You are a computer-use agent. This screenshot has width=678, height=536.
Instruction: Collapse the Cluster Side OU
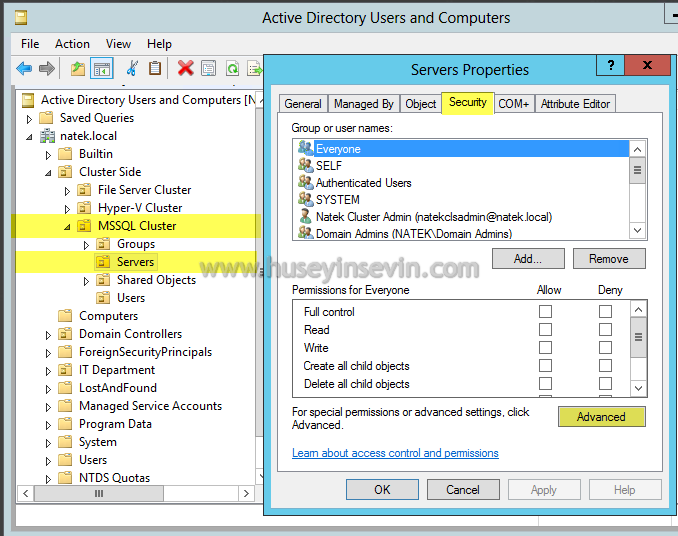tap(48, 173)
